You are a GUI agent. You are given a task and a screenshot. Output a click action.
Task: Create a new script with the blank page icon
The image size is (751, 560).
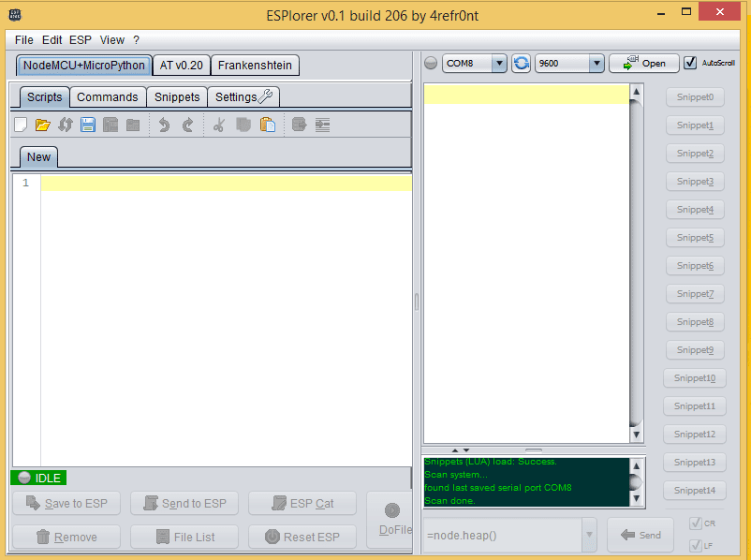click(x=20, y=125)
